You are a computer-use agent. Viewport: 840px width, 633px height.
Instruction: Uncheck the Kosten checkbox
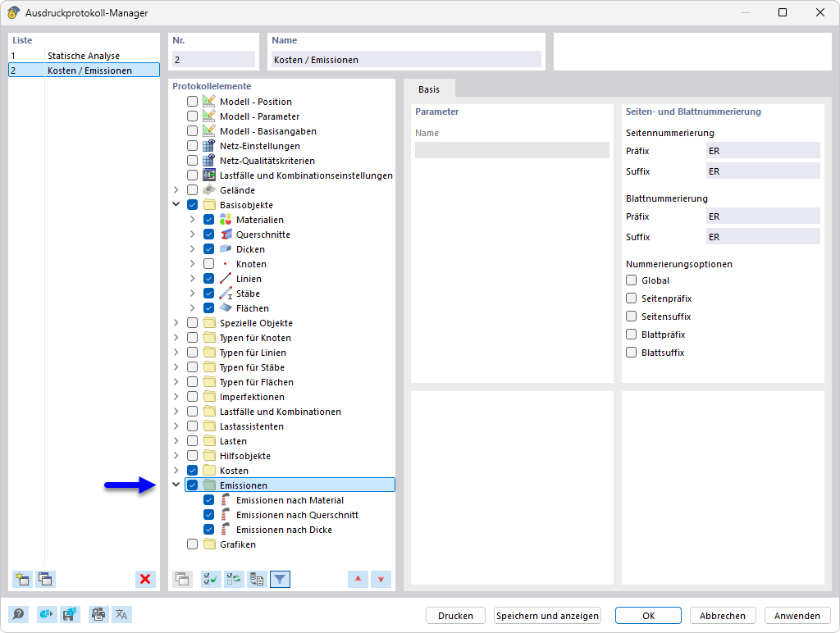pos(192,470)
